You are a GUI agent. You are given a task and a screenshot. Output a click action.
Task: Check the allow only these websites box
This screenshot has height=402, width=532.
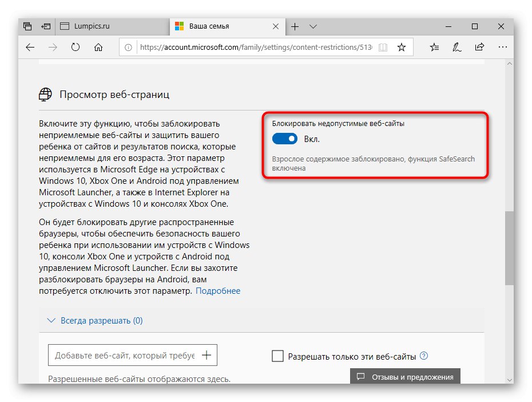(278, 356)
